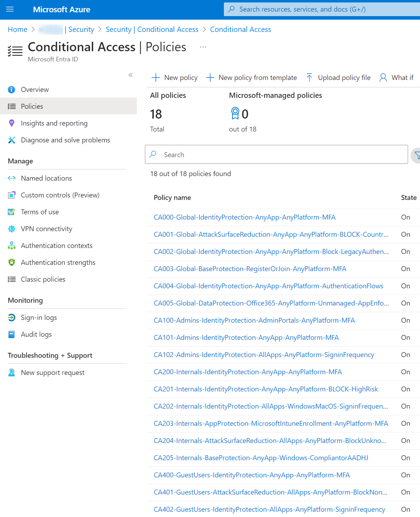Click the Audit logs book icon

[x=12, y=335]
